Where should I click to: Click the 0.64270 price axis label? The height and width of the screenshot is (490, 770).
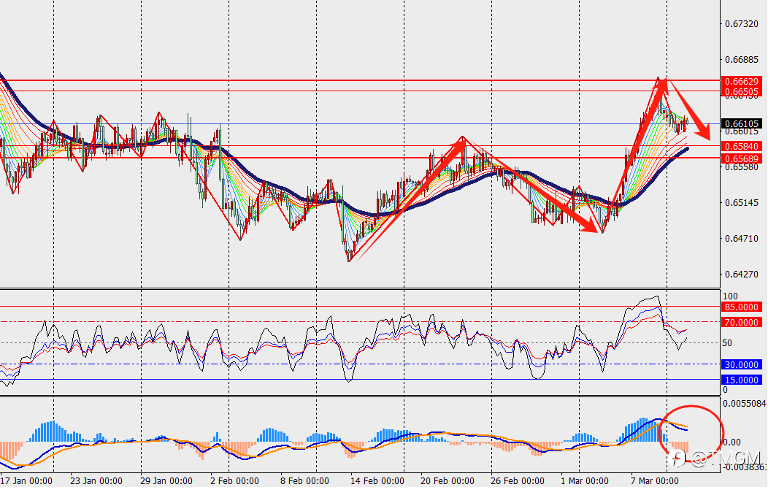pyautogui.click(x=742, y=274)
